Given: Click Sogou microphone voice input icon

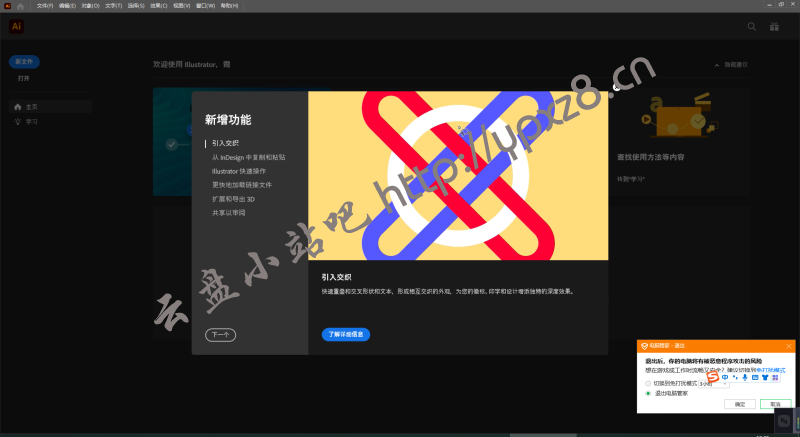Looking at the screenshot, I should [x=745, y=377].
